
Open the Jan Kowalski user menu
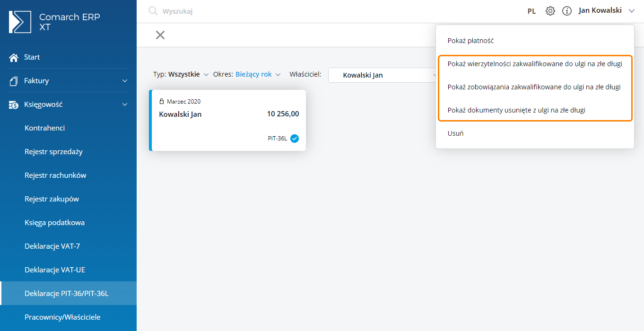[x=605, y=10]
